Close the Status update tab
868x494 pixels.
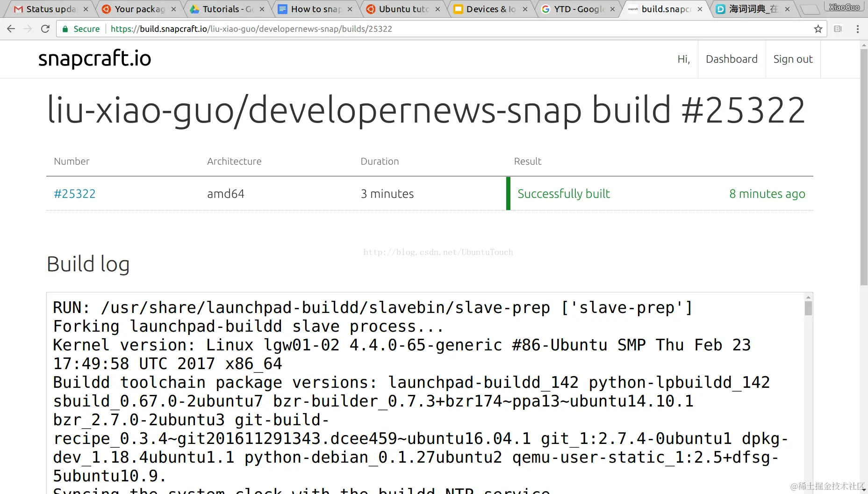86,9
